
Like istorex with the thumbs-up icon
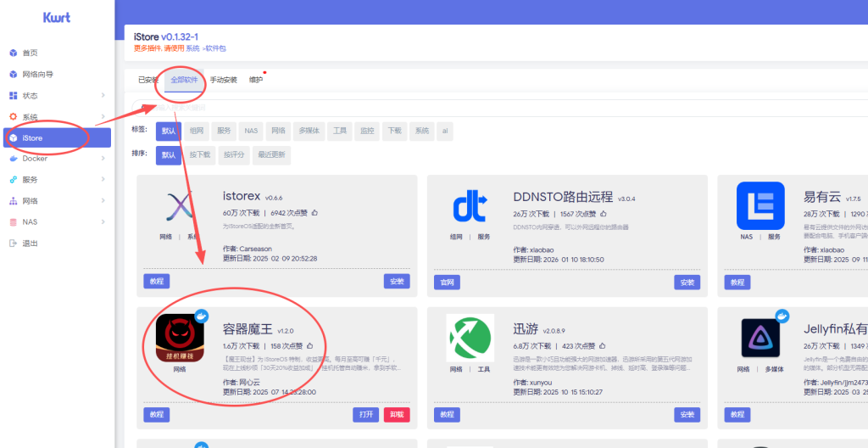315,212
